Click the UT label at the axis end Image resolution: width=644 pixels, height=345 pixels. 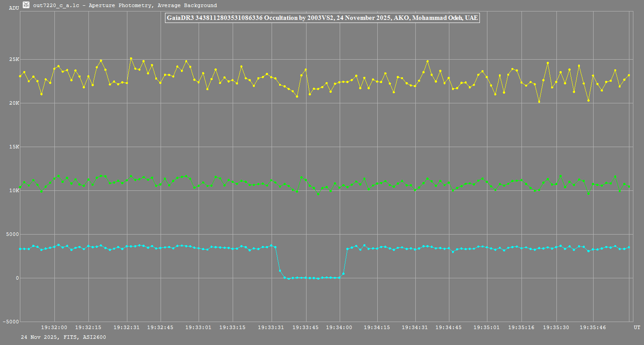(x=636, y=327)
